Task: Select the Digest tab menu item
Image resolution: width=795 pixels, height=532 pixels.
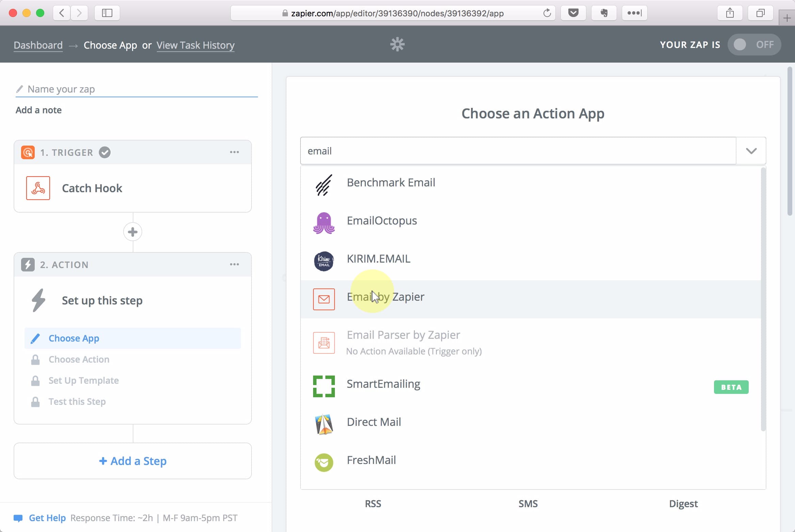Action: [x=683, y=503]
